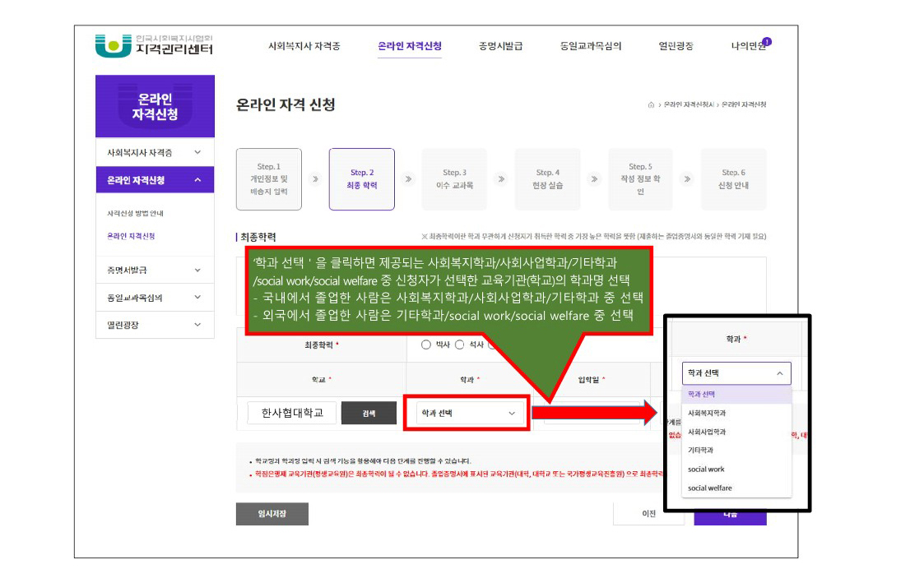This screenshot has height=583, width=924.
Task: Open 나의민원 in the top navigation
Action: [x=749, y=46]
